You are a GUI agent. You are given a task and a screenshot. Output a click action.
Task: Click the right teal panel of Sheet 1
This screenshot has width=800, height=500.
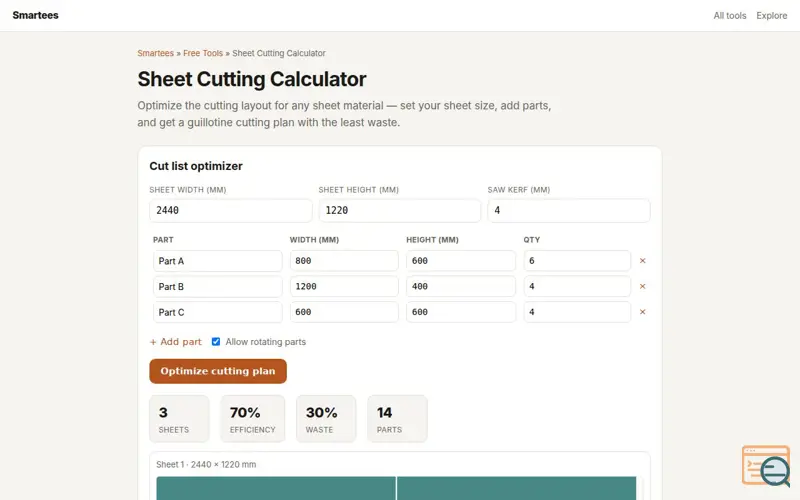516,488
